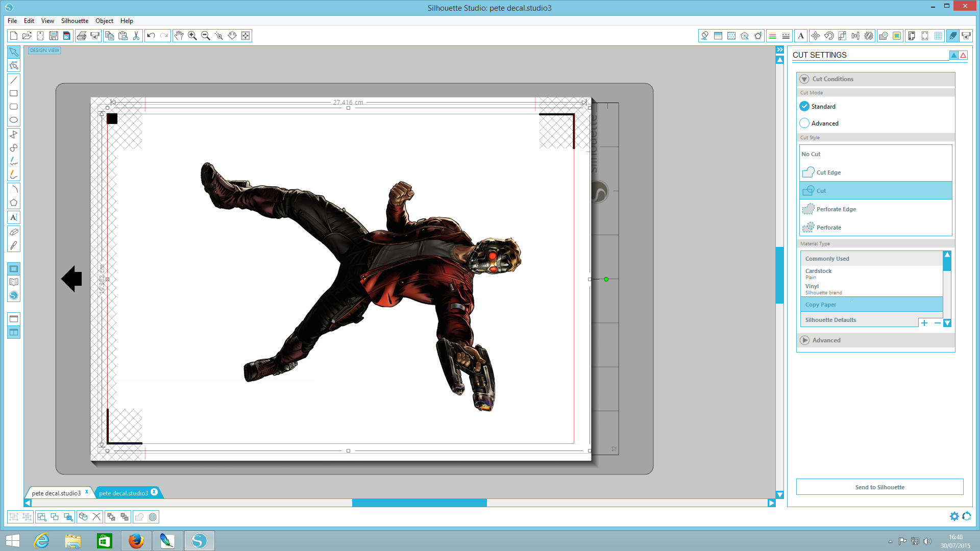The image size is (980, 551).
Task: Collapse the Cut Conditions section
Action: click(x=804, y=79)
